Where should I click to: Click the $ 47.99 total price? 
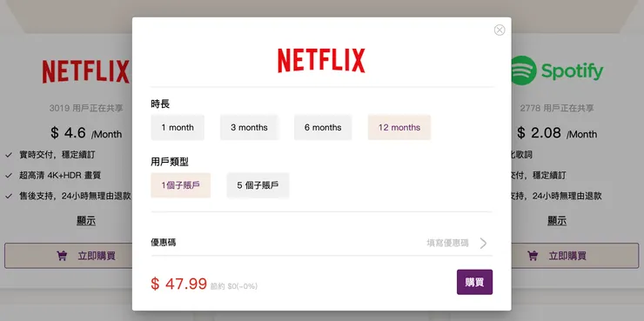click(x=178, y=284)
